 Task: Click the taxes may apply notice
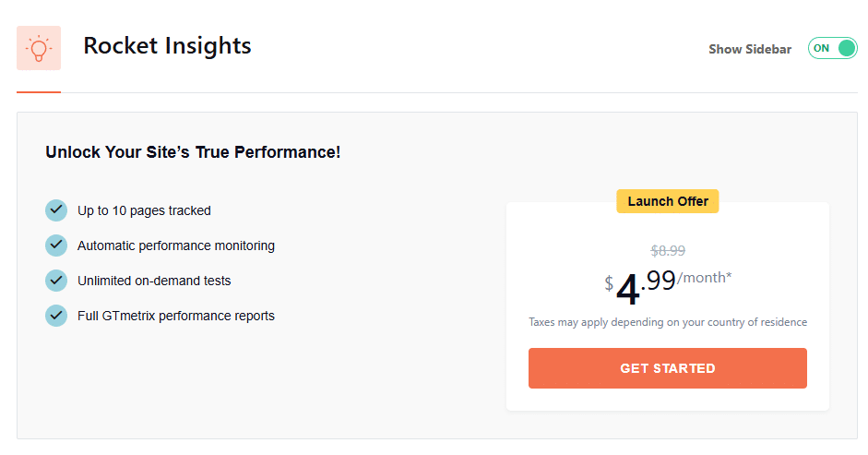pyautogui.click(x=668, y=322)
